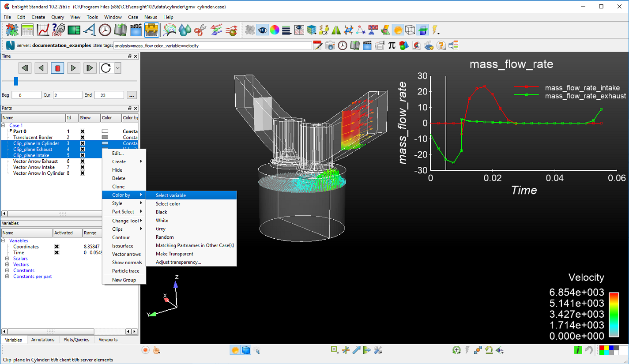The height and width of the screenshot is (364, 629).
Task: Select Isosurface in context menu
Action: [x=124, y=246]
